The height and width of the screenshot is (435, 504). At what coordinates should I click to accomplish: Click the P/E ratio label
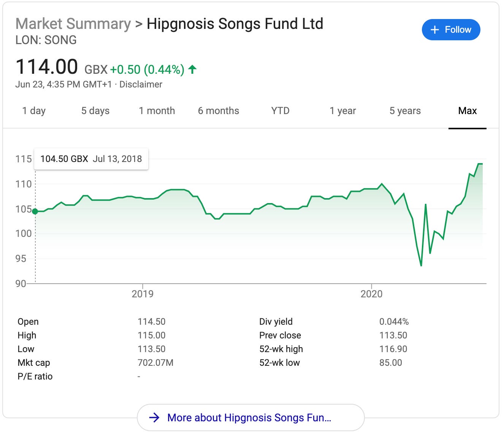(x=35, y=376)
